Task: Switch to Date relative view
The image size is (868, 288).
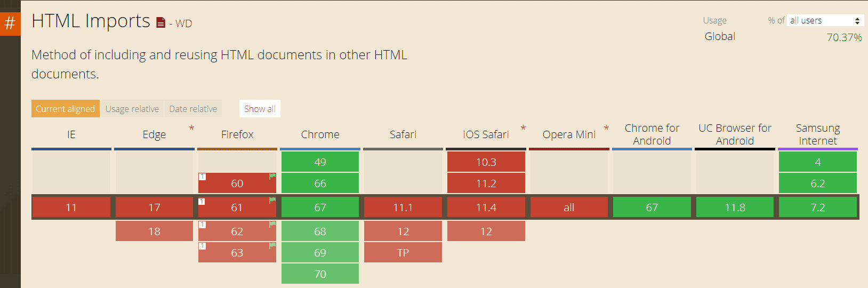Action: coord(193,109)
